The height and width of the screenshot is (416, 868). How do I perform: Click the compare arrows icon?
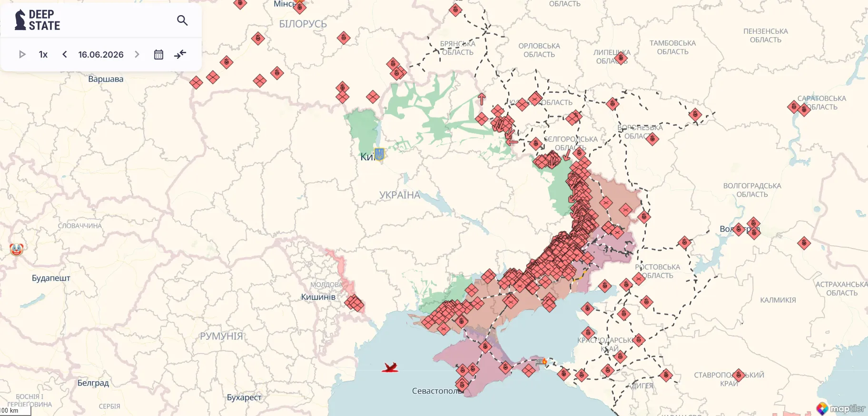[180, 54]
